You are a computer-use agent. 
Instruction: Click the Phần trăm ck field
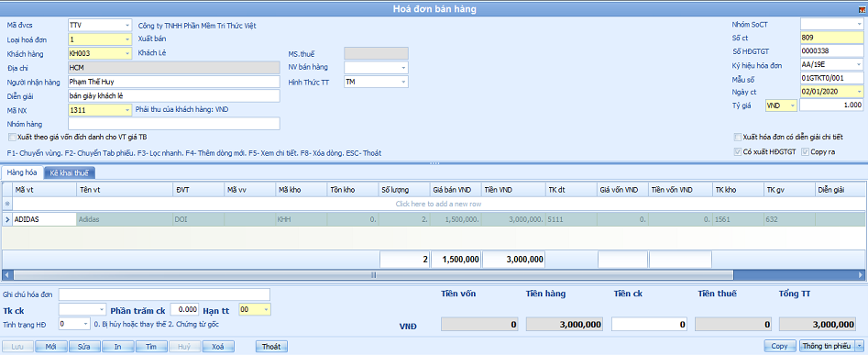184,309
